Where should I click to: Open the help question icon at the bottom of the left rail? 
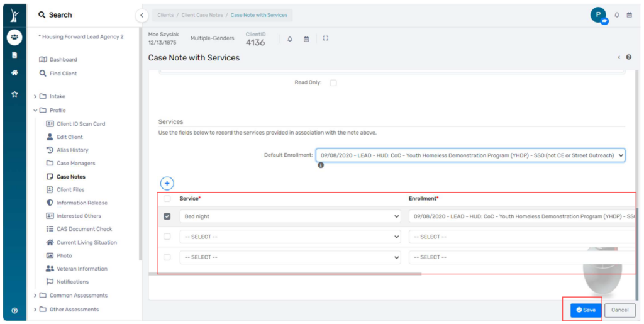tap(14, 310)
